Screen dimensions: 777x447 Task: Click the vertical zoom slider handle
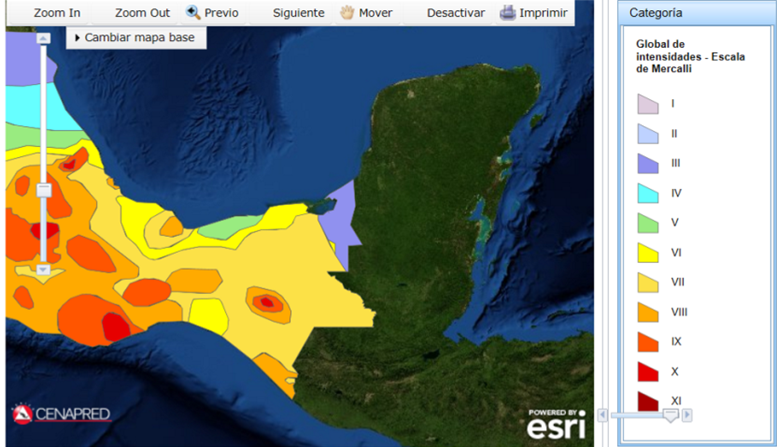[x=43, y=189]
